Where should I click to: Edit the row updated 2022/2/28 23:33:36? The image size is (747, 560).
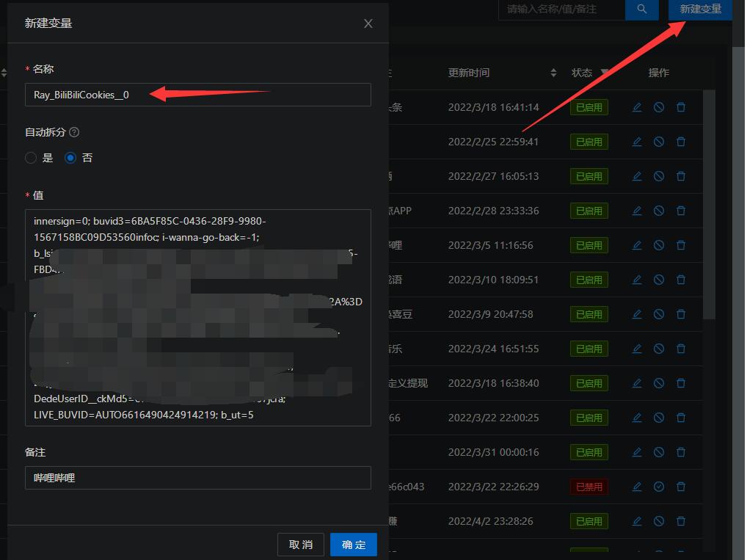(636, 211)
